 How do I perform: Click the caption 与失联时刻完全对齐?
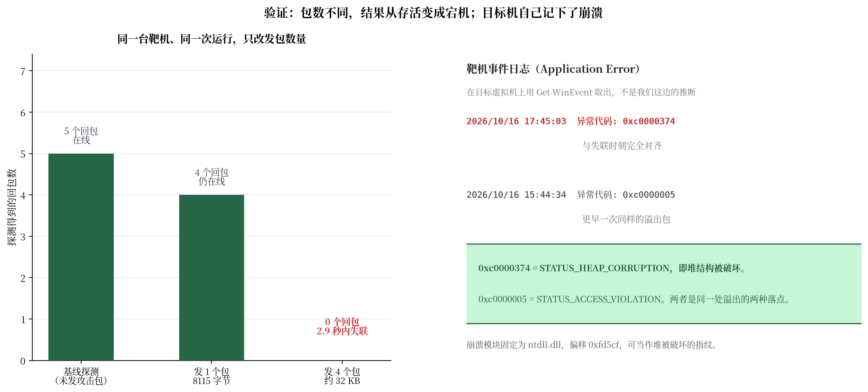coord(622,146)
